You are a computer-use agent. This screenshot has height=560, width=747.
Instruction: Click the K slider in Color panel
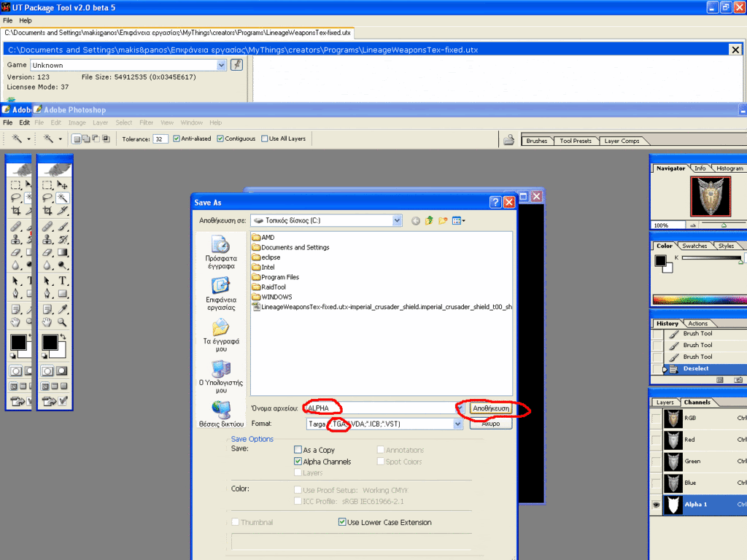711,258
